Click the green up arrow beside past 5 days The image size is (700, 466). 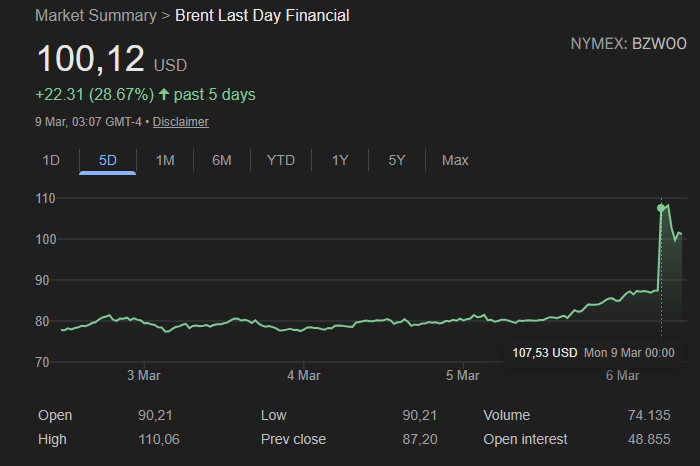coord(164,95)
